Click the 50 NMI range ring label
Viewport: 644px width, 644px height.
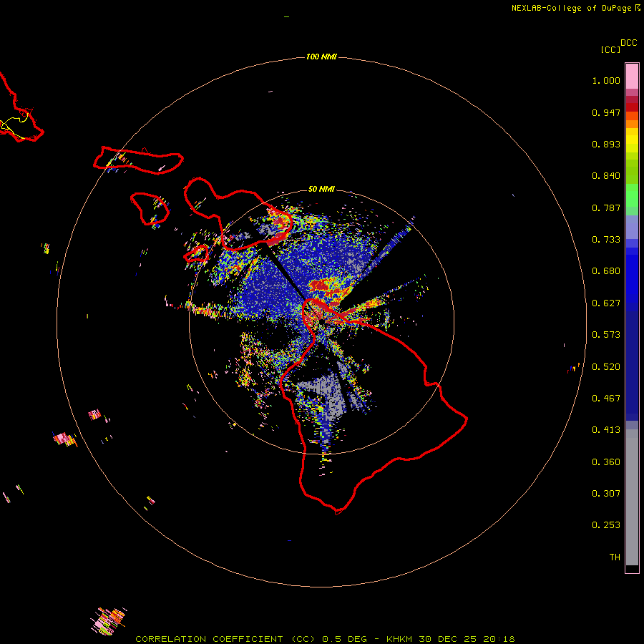(x=321, y=189)
